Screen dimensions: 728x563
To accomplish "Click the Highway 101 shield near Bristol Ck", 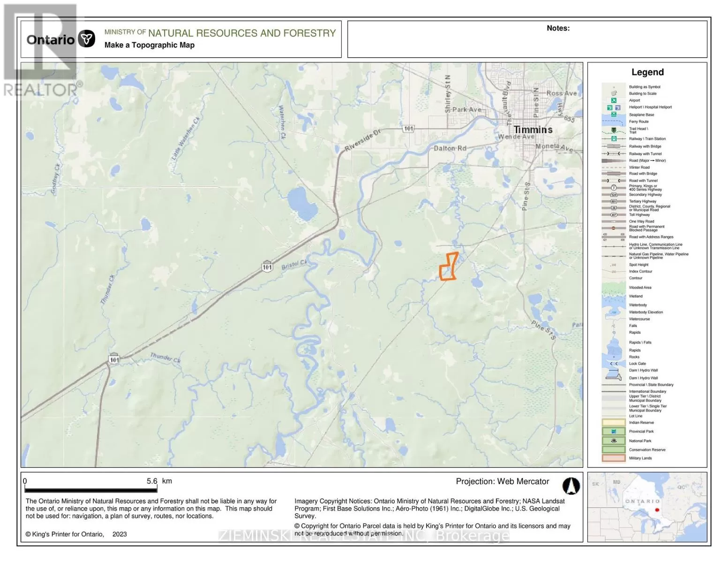I will [x=267, y=266].
